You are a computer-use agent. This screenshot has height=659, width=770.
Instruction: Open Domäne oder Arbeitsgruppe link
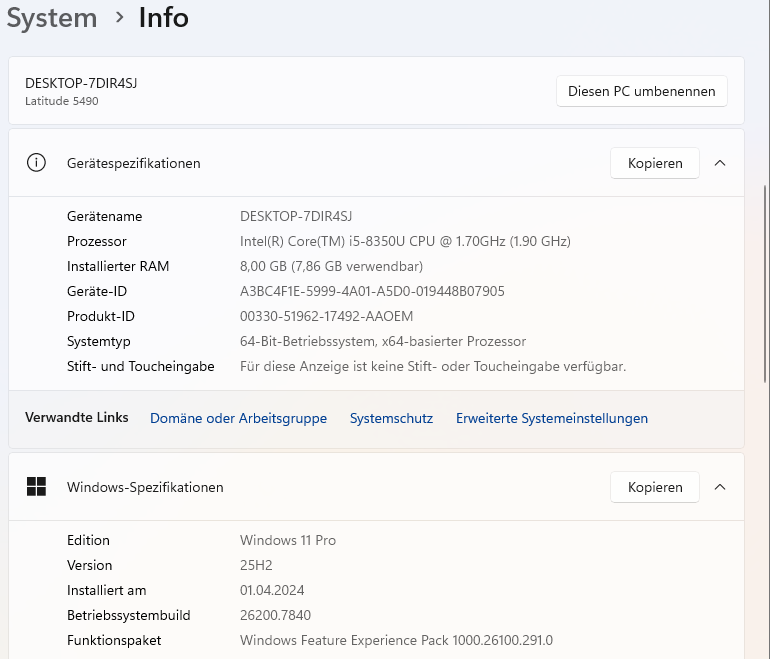[238, 418]
